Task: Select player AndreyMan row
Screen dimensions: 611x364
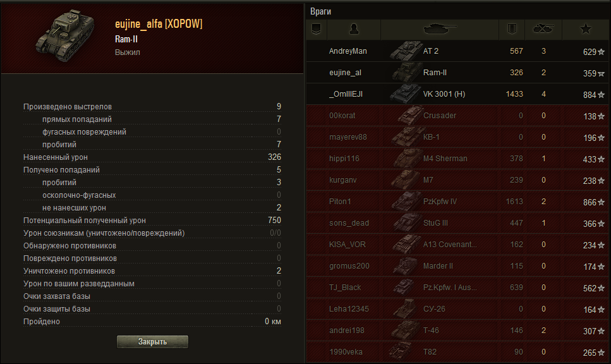Action: tap(458, 51)
